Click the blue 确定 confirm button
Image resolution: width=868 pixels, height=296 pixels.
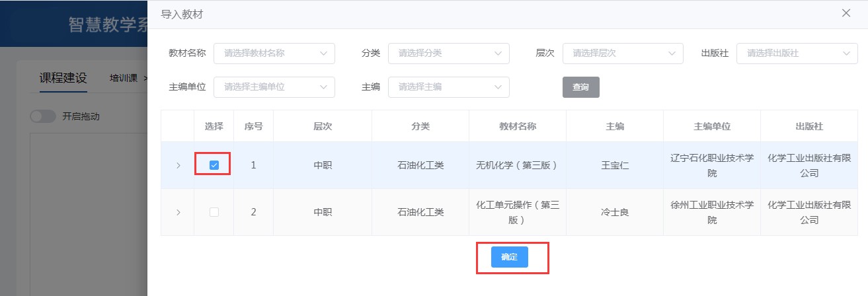(x=509, y=257)
